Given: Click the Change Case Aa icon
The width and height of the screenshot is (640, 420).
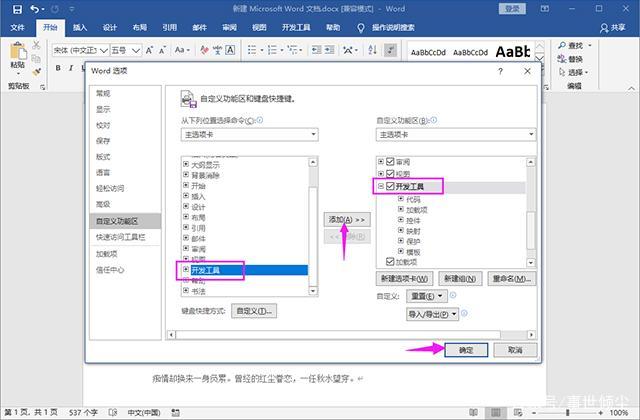Looking at the screenshot, I should (182, 50).
